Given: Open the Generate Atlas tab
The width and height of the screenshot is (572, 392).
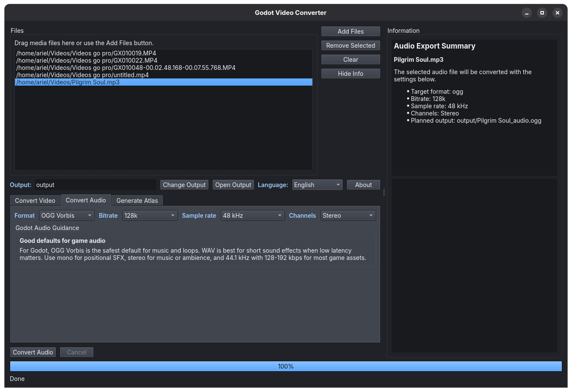Looking at the screenshot, I should (137, 201).
